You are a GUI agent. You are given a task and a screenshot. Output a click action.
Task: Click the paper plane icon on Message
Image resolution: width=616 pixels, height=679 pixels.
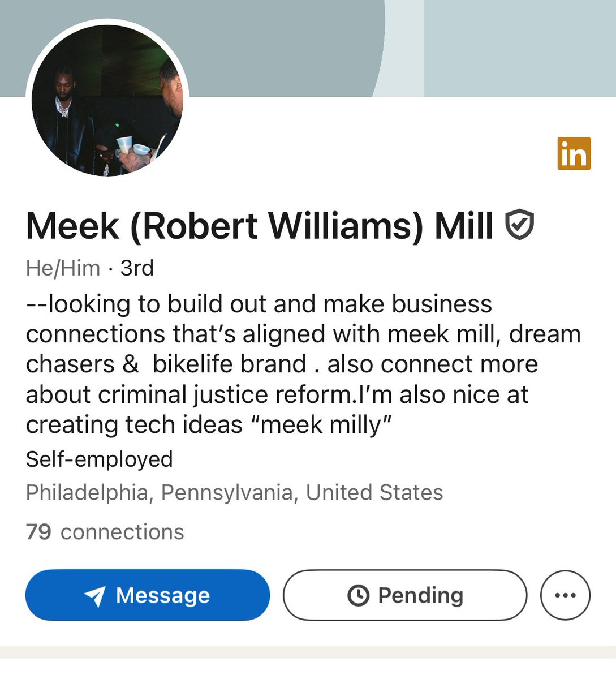tap(94, 596)
